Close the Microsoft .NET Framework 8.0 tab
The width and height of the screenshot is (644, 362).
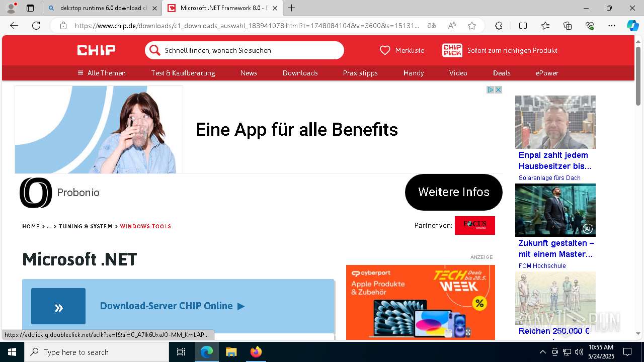pos(275,8)
